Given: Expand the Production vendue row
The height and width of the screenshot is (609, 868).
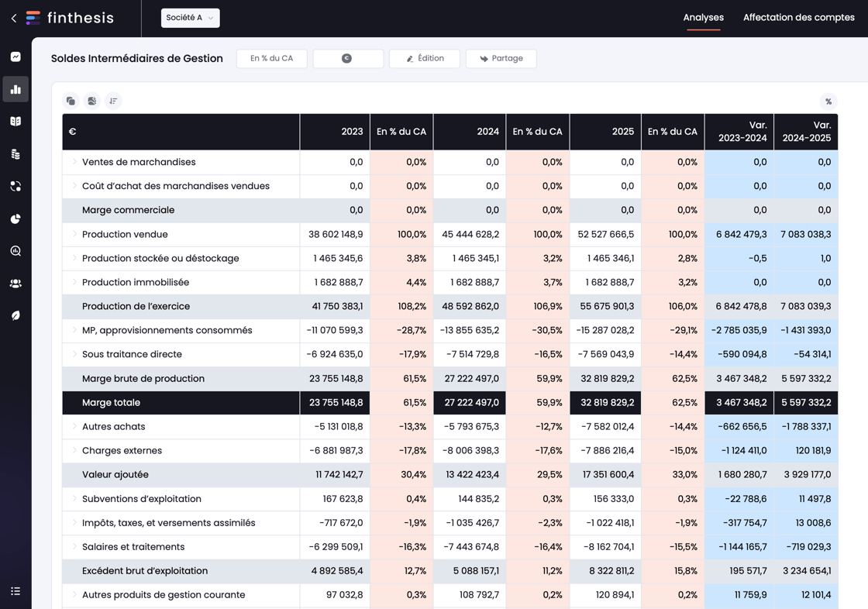Looking at the screenshot, I should click(x=74, y=234).
